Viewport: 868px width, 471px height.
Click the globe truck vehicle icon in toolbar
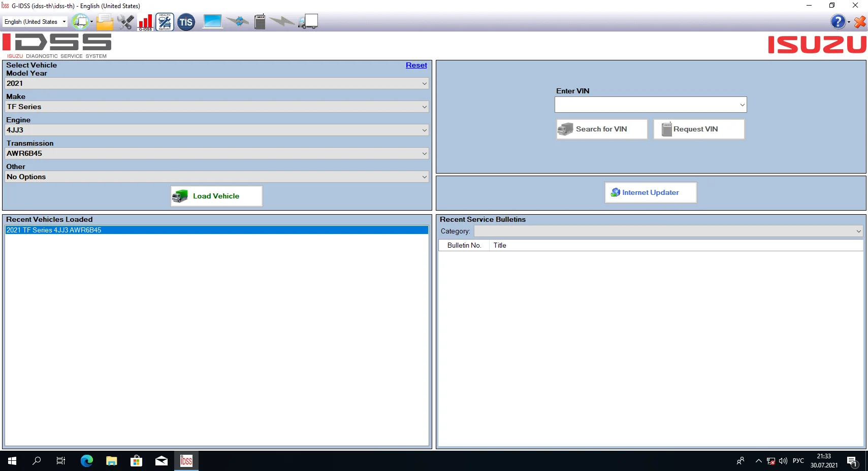(x=80, y=22)
